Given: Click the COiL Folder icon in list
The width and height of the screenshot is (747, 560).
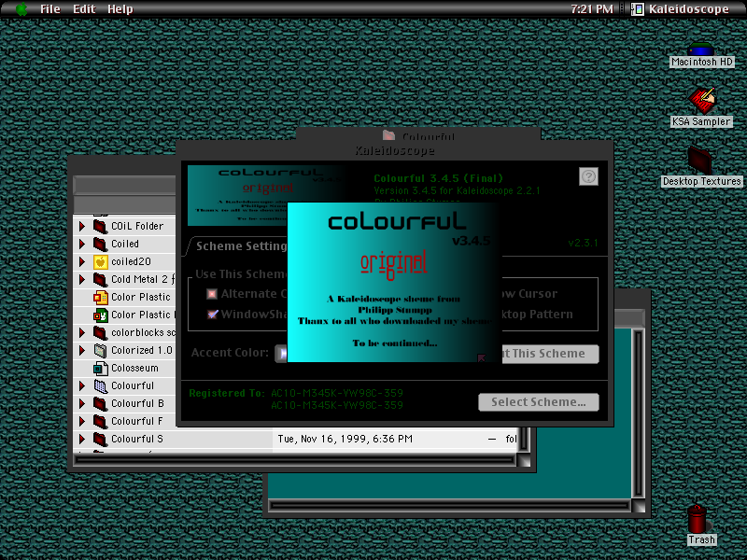Looking at the screenshot, I should tap(100, 226).
